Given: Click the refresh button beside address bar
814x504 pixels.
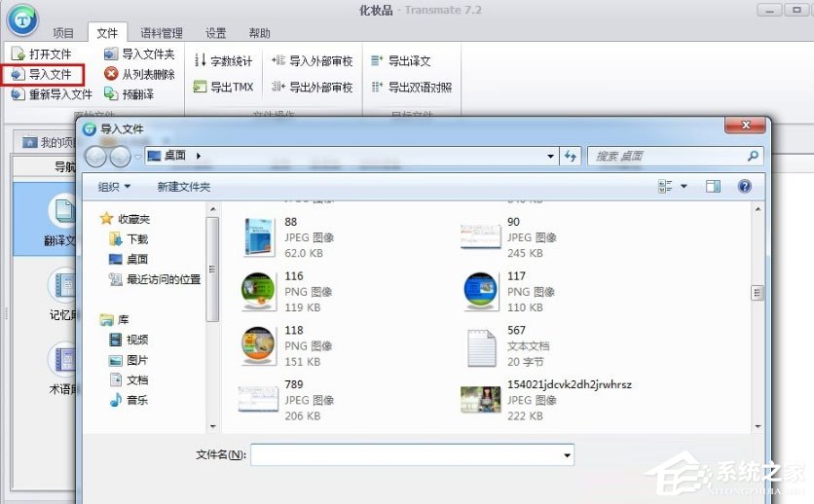Looking at the screenshot, I should coord(570,156).
